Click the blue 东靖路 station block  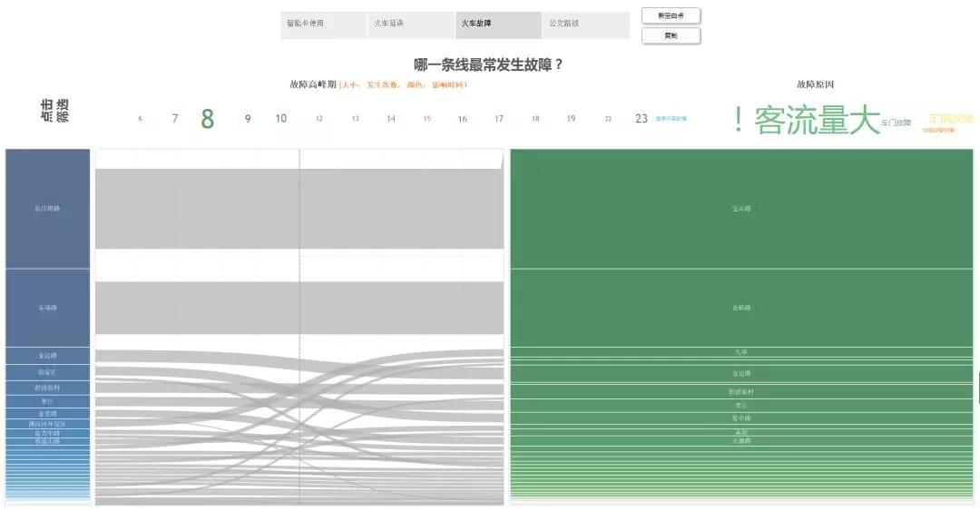(x=47, y=308)
